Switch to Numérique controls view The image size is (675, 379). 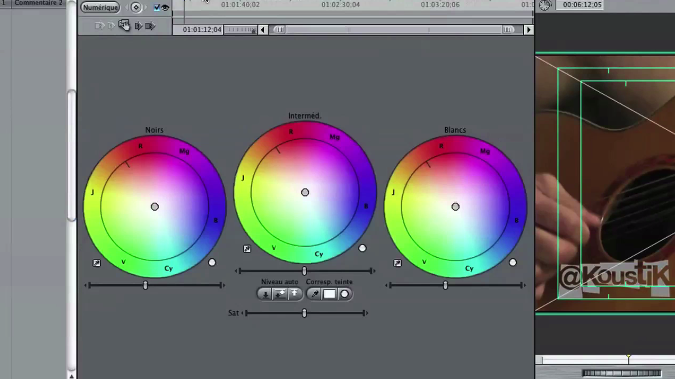pos(100,7)
